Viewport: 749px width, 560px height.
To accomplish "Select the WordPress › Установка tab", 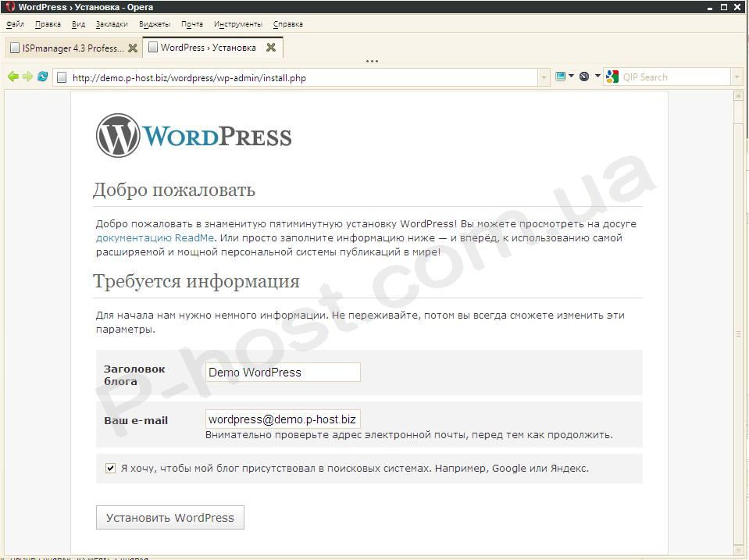I will click(x=213, y=48).
